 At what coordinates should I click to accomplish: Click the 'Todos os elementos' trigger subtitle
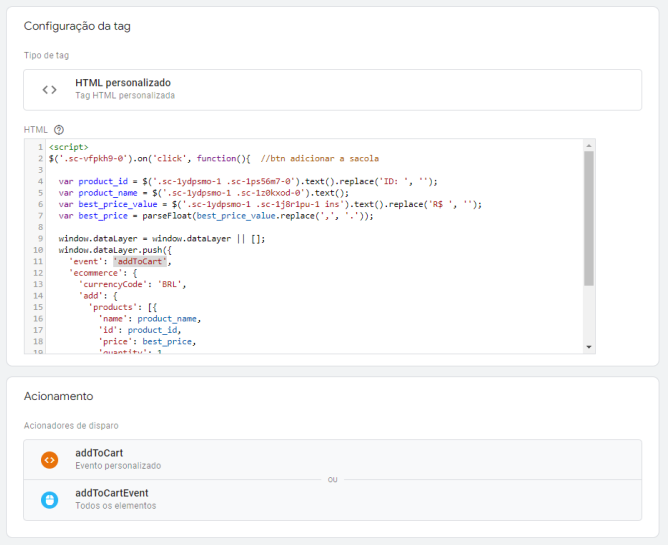(x=115, y=506)
